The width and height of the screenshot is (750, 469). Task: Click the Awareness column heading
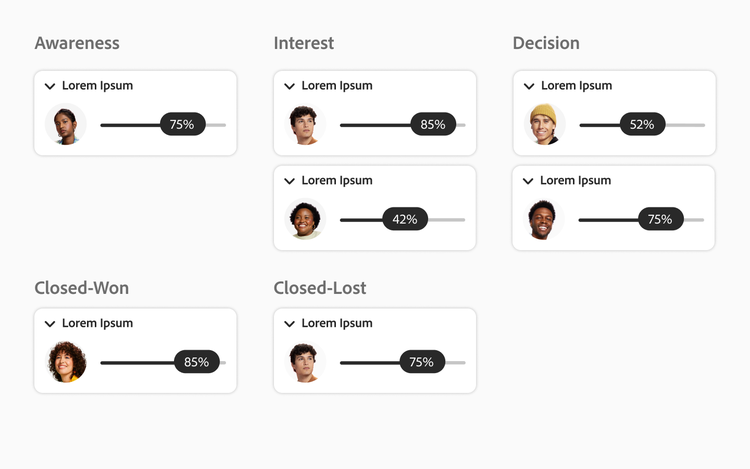[77, 43]
